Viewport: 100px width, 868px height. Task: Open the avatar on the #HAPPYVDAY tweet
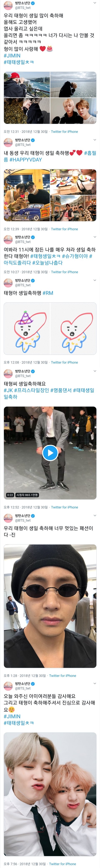click(x=8, y=142)
